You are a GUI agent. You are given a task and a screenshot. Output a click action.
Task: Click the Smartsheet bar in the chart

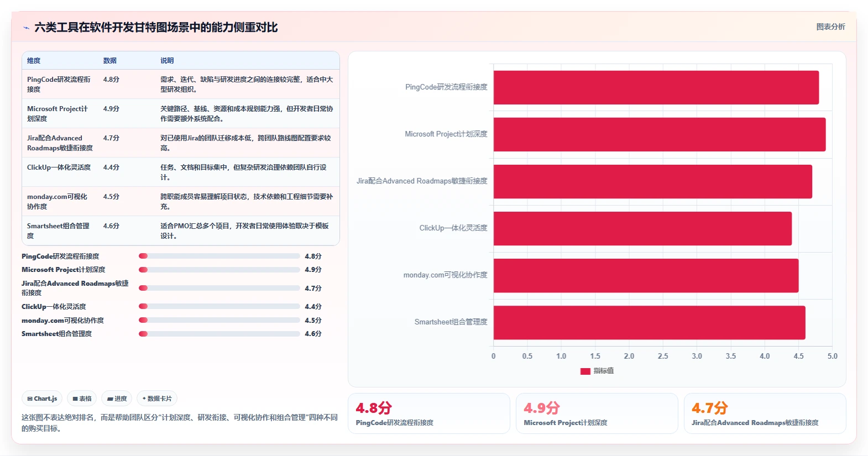coord(650,322)
